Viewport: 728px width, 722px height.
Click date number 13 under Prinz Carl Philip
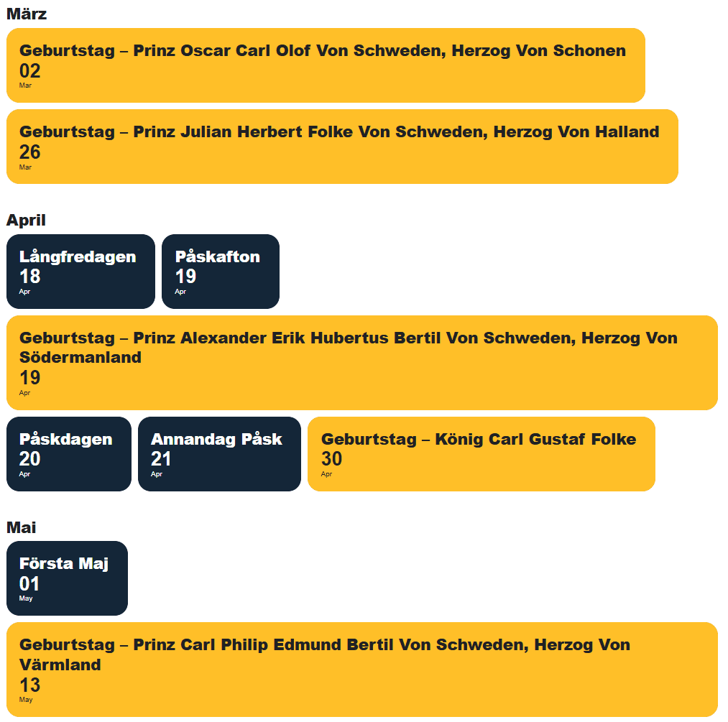pyautogui.click(x=30, y=685)
